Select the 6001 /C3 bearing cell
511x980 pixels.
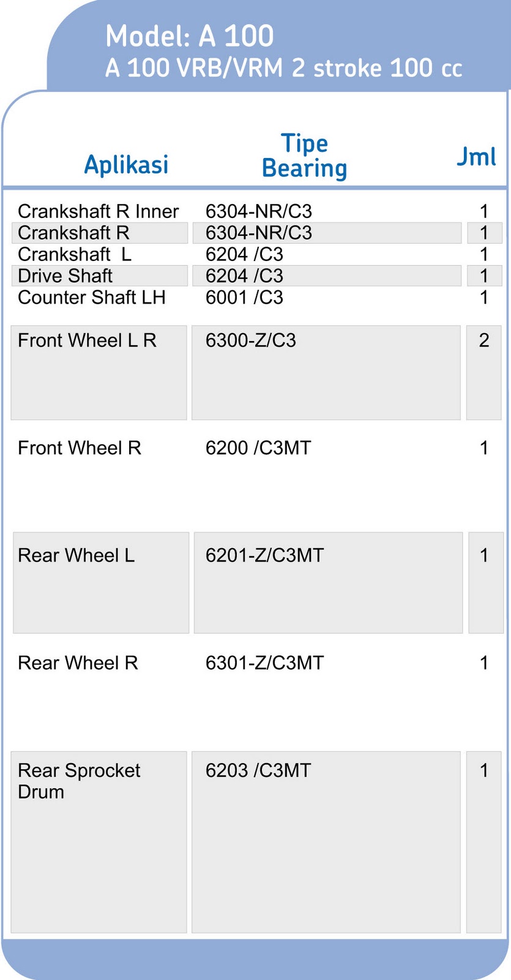tap(244, 298)
